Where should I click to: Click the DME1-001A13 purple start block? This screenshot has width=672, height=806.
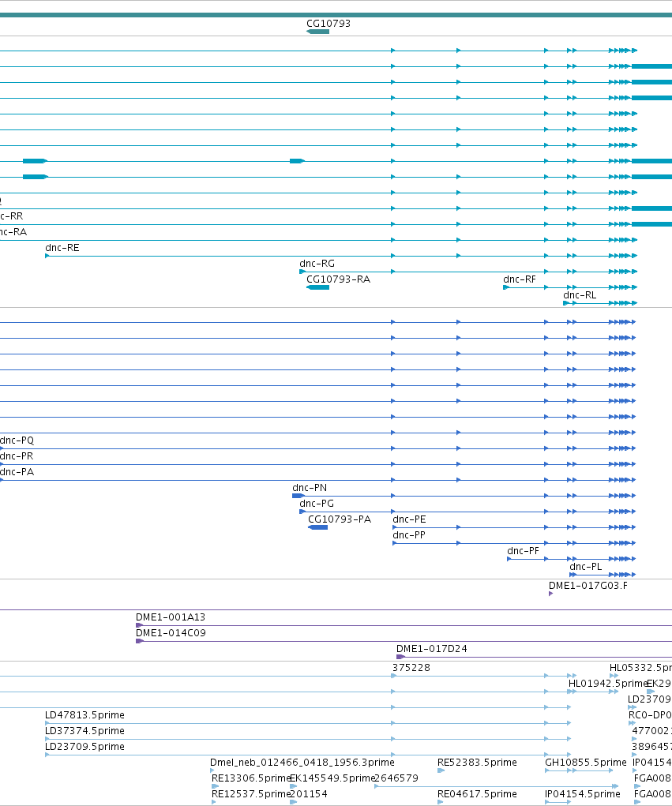(139, 625)
